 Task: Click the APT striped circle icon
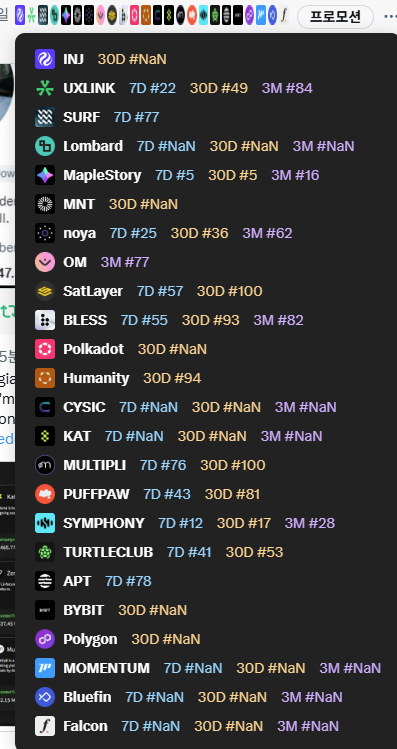click(45, 581)
